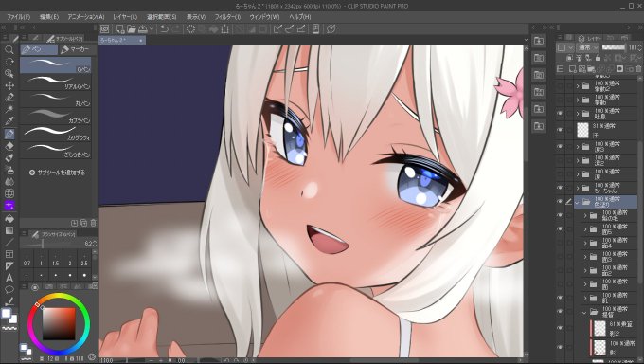Click the New layer icon in Layer panel
Image resolution: width=644 pixels, height=364 pixels.
tap(572, 69)
